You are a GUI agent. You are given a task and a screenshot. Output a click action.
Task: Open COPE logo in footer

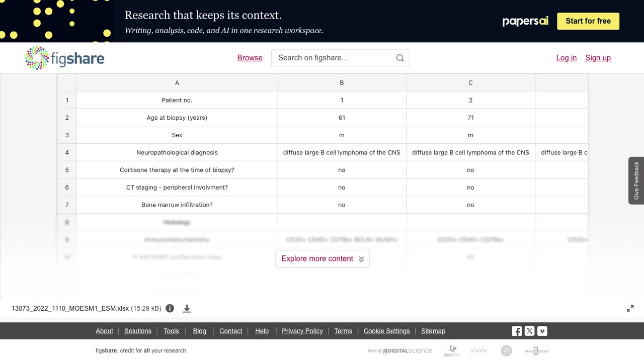(478, 351)
